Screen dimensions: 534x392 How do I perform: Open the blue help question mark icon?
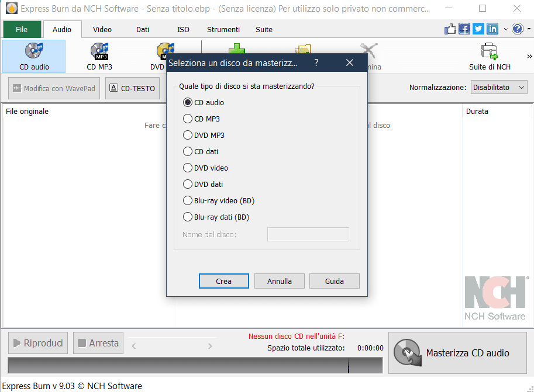517,29
